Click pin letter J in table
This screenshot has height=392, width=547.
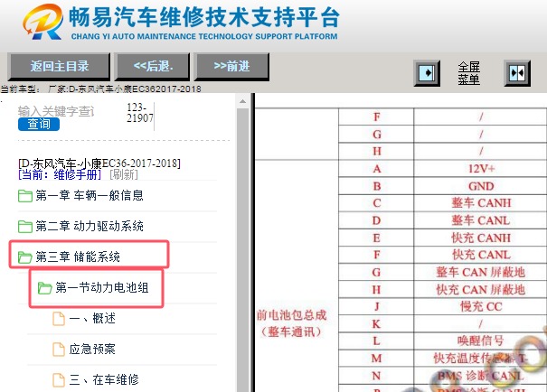[376, 306]
